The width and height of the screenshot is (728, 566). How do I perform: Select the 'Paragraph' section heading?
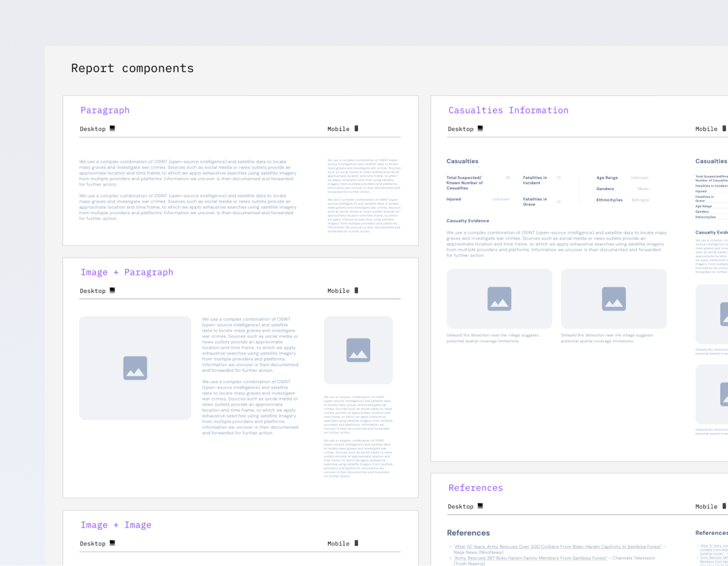click(105, 110)
